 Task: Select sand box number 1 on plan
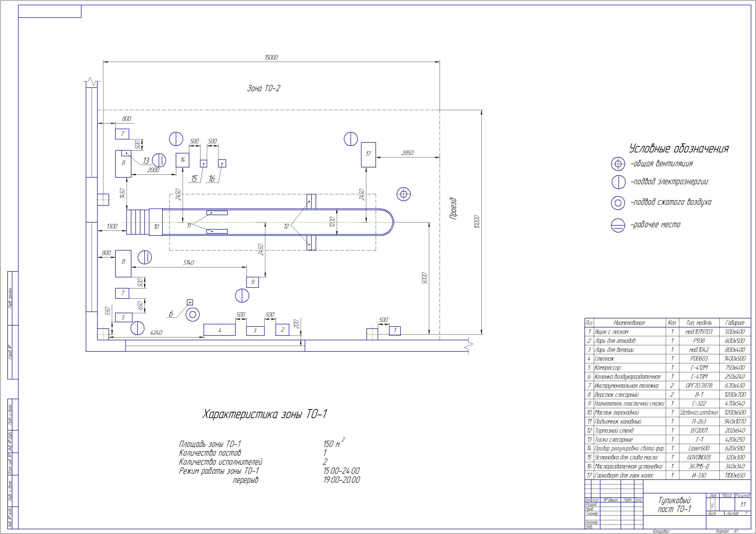395,331
